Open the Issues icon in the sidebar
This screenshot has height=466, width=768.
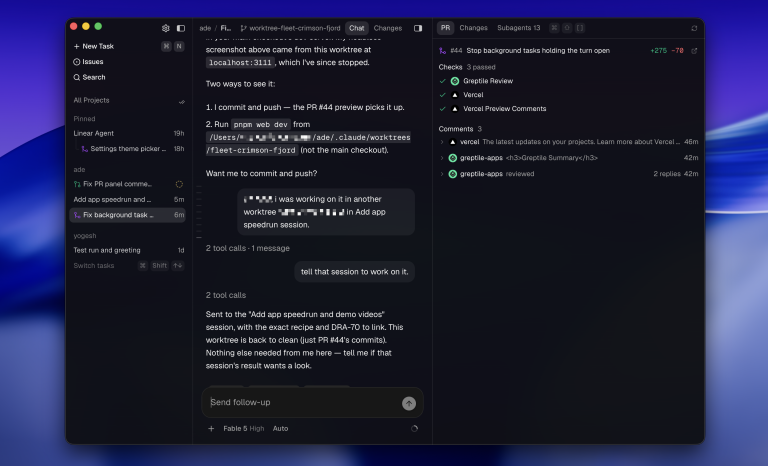76,62
